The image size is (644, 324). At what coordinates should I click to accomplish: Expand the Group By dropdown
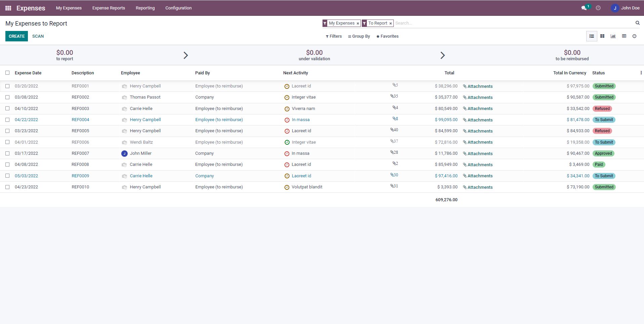359,36
